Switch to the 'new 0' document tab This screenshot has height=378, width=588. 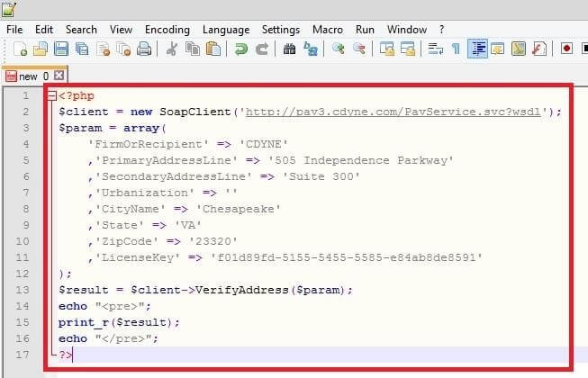(x=28, y=76)
